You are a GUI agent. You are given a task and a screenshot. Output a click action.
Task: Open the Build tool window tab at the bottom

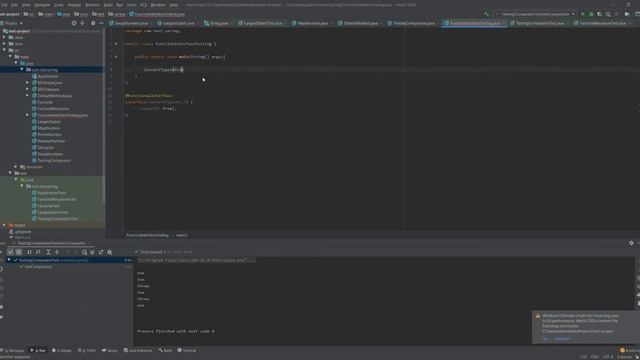tap(166, 351)
